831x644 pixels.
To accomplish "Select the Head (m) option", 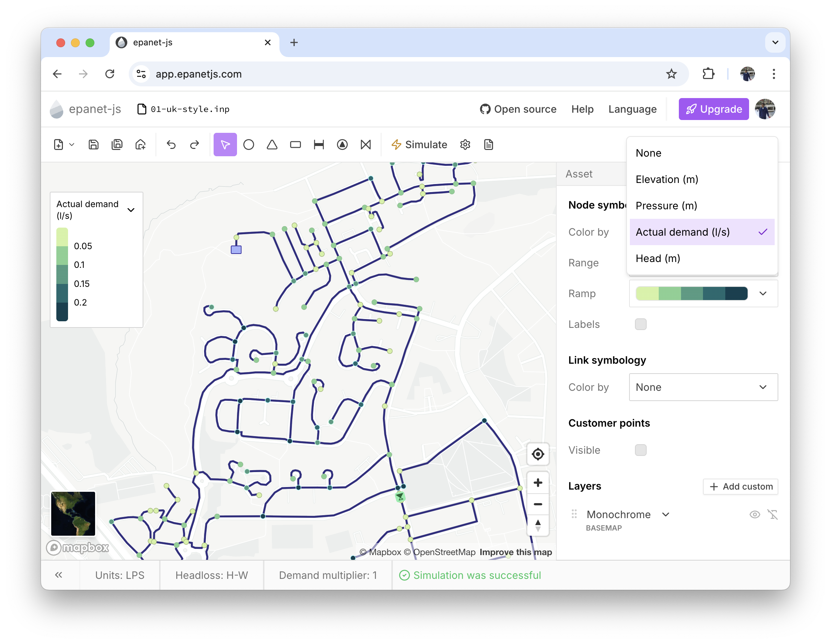I will [658, 258].
